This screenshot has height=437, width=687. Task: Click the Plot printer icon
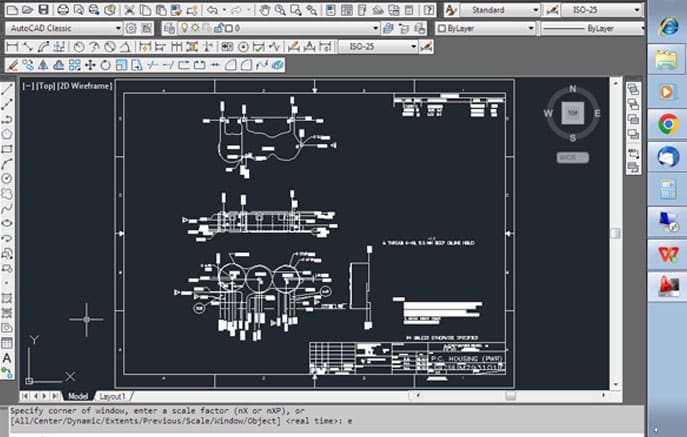[63, 10]
